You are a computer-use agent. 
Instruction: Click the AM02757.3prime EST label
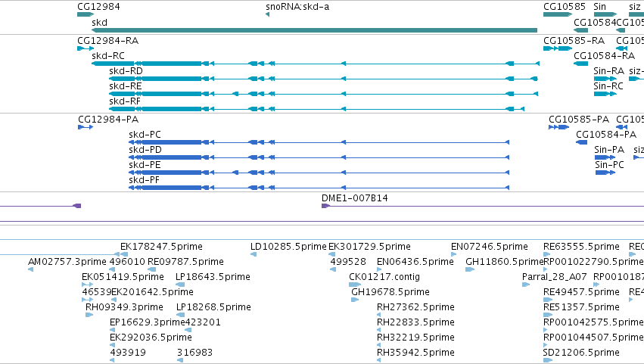click(67, 262)
